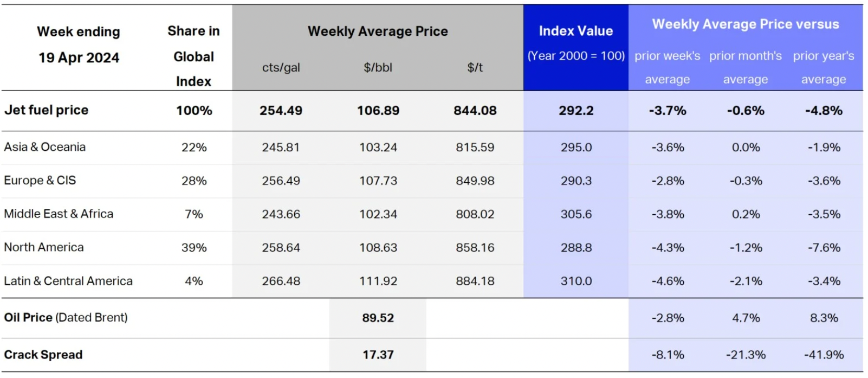Click the Jet fuel price row label
This screenshot has height=378, width=868.
click(x=47, y=110)
